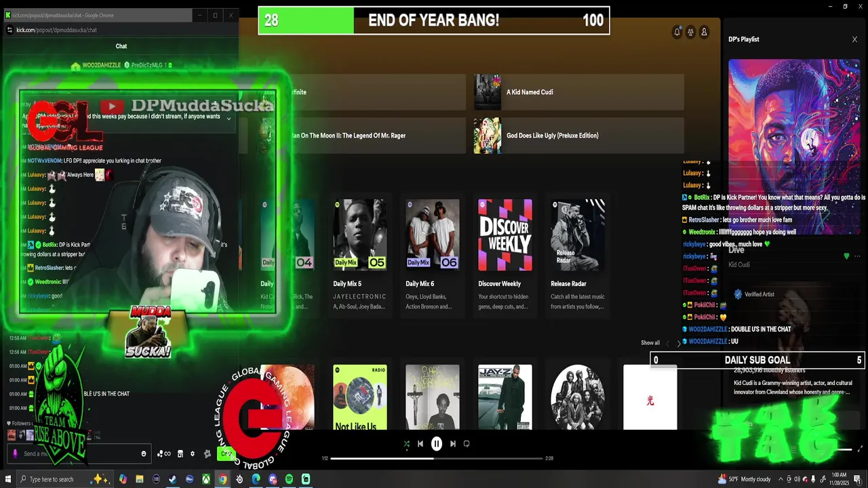Open Spotify notifications bell icon

tap(677, 32)
